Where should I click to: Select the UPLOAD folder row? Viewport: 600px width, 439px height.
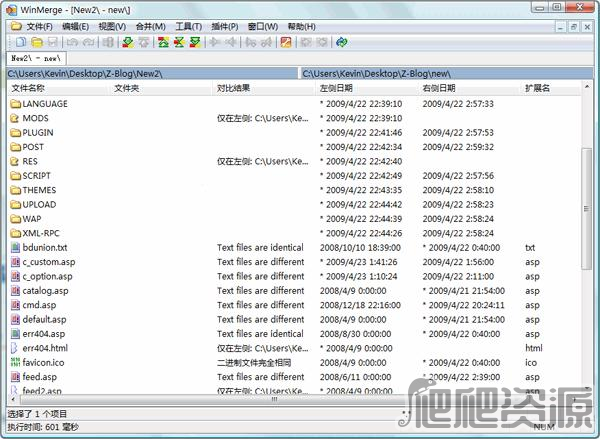[x=293, y=204]
